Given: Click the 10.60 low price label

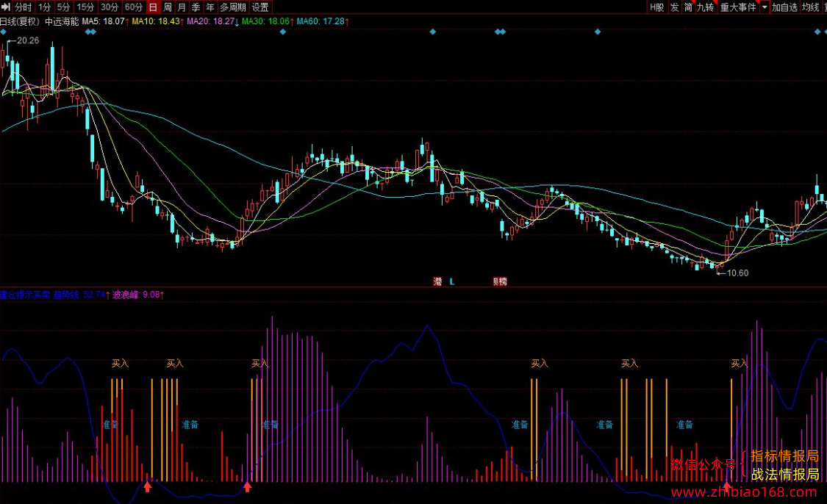Looking at the screenshot, I should pyautogui.click(x=737, y=273).
